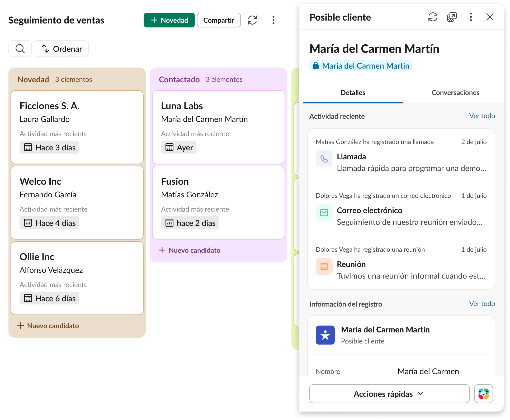Click the Reunión calendar icon
Viewport: 510px width, 420px height.
324,266
